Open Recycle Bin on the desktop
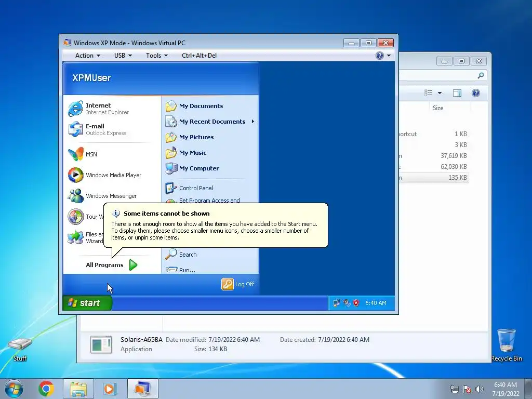The width and height of the screenshot is (532, 399). click(x=507, y=344)
